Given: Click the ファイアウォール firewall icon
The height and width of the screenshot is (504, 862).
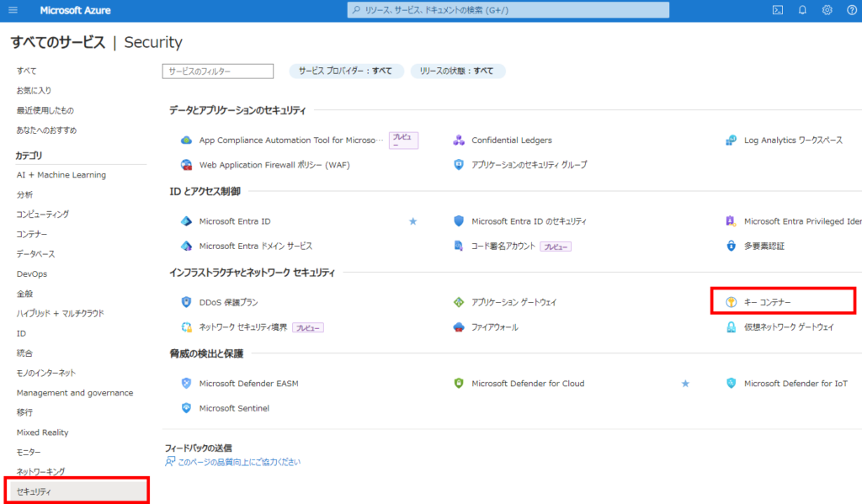Looking at the screenshot, I should (x=459, y=327).
